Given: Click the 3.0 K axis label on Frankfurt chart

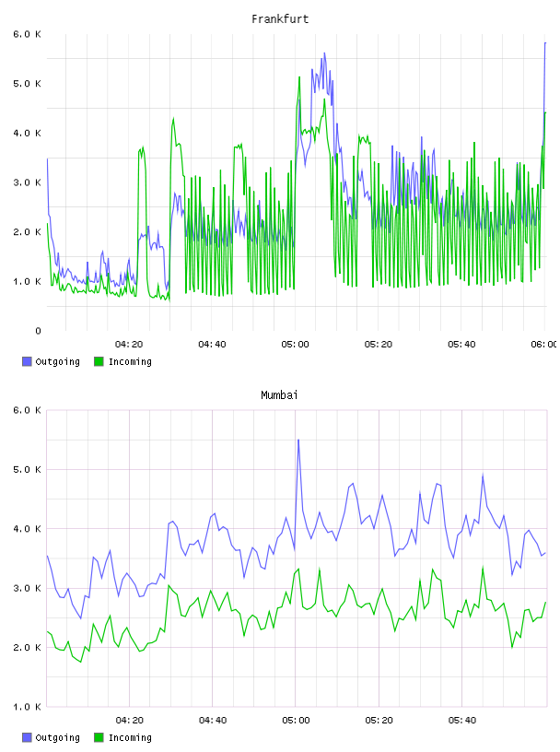Looking at the screenshot, I should point(28,182).
